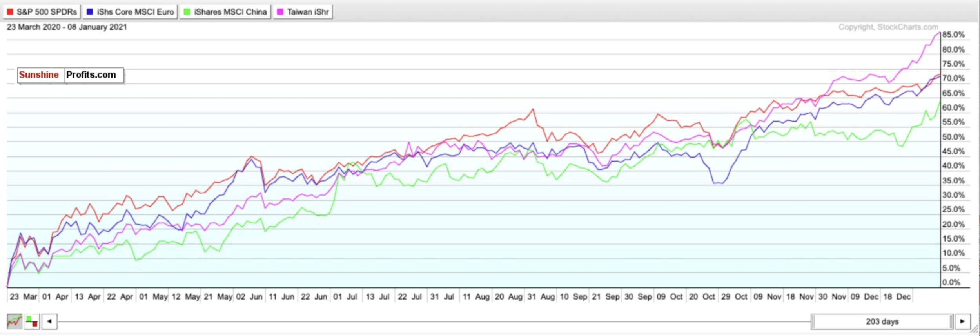Click the Copyright StockCharts.com text

(x=888, y=27)
